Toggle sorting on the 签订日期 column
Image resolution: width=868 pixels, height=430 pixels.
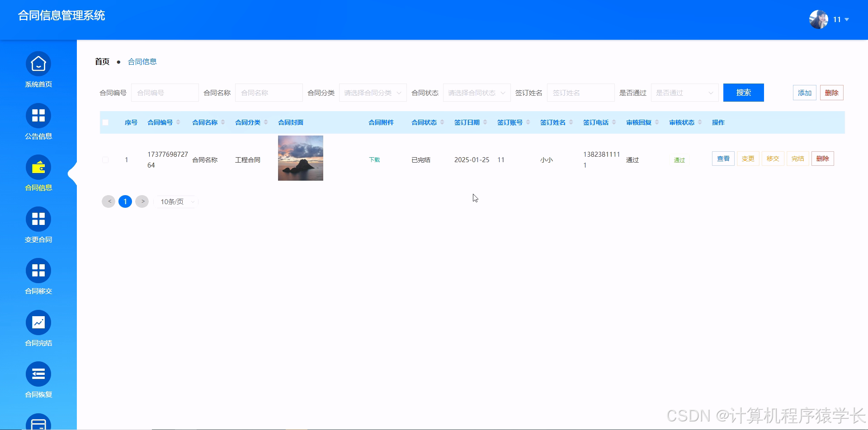467,122
